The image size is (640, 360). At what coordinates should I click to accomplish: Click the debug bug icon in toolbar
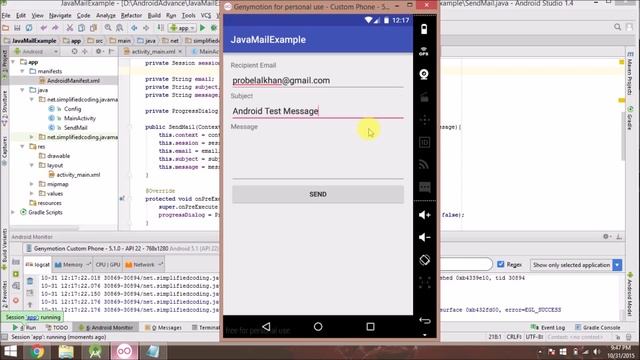(x=213, y=28)
